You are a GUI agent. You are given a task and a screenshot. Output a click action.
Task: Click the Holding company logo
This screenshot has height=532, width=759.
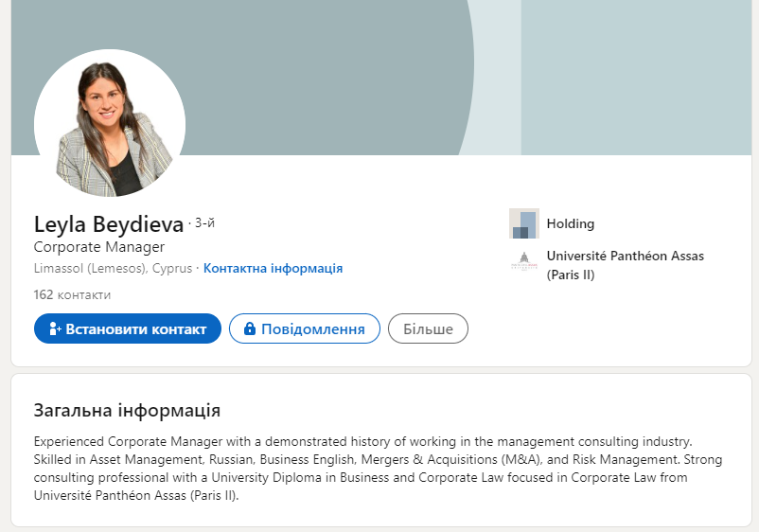[x=523, y=223]
